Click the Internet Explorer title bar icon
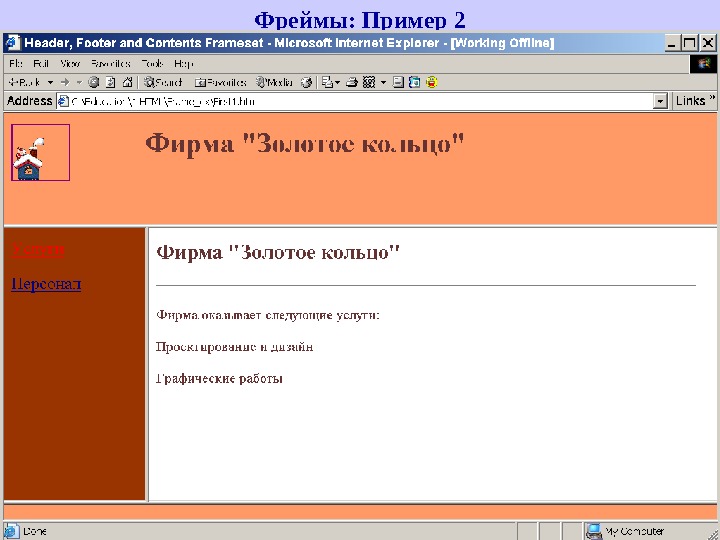This screenshot has height=540, width=720. [12, 43]
